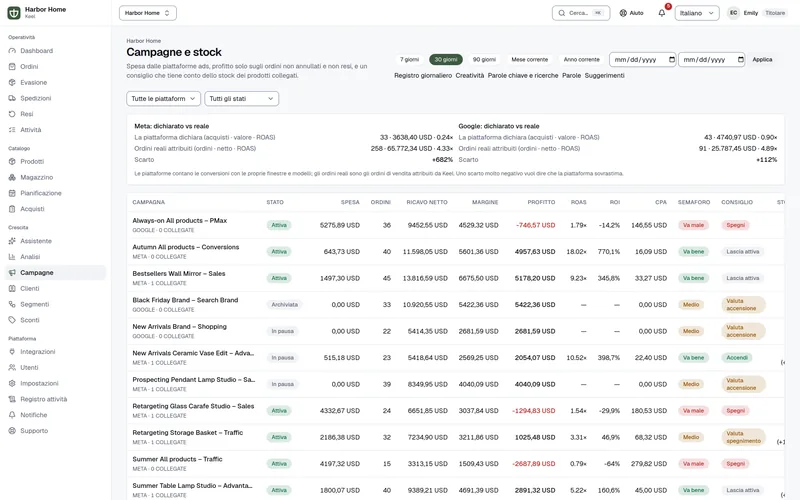Open the Tutti gli stati filter
Screen dimensions: 800x500
point(241,98)
